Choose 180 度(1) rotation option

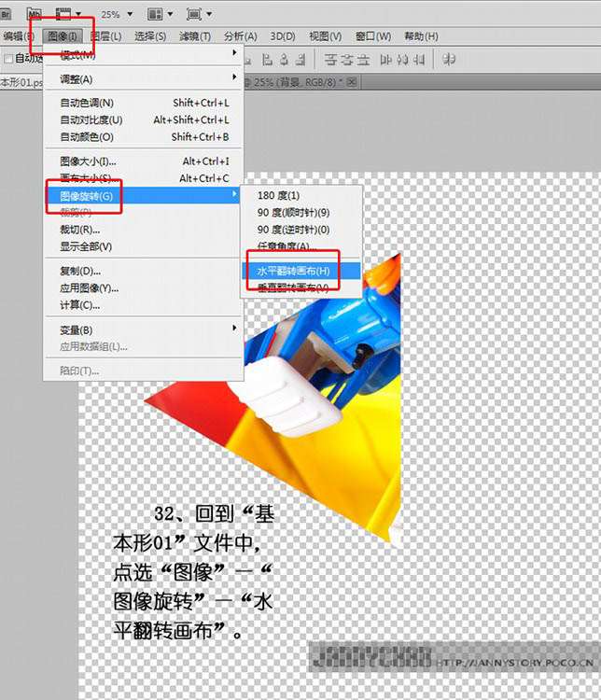tap(278, 196)
